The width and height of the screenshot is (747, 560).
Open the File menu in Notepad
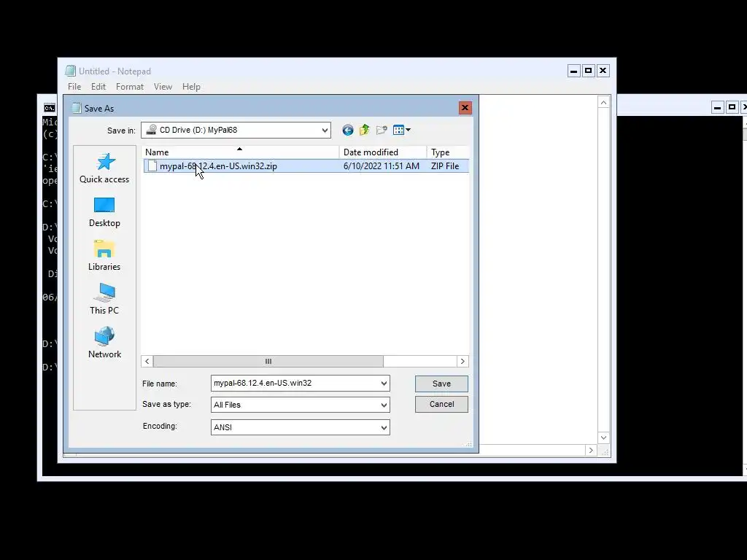74,87
